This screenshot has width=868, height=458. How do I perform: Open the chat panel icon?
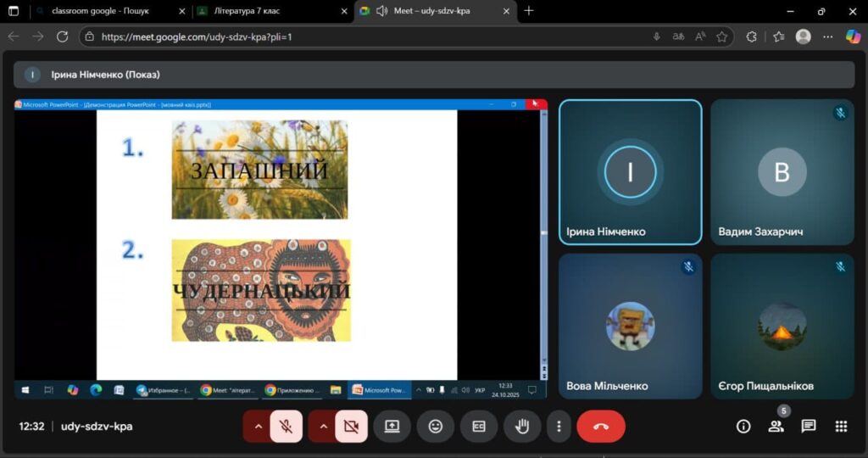point(809,427)
